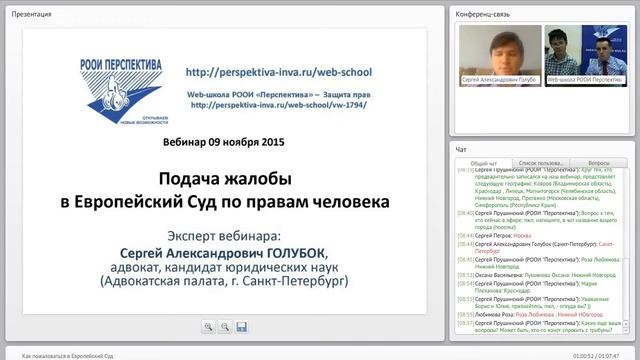Switch to the Вопросы tab

click(599, 163)
